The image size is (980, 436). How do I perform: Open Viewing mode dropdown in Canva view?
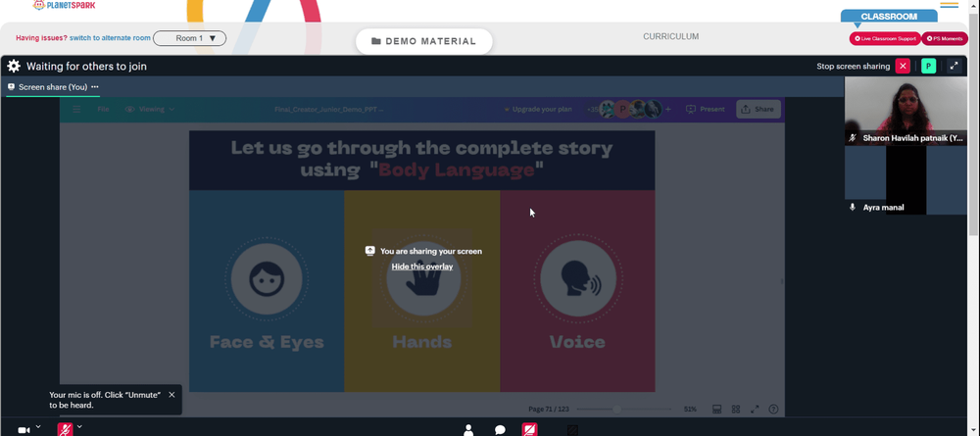150,110
